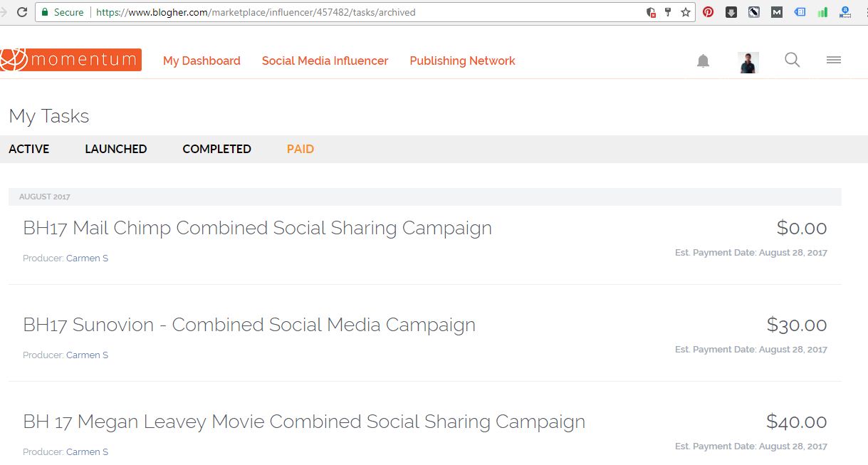Click the saved password key icon
This screenshot has width=868, height=465.
[x=668, y=12]
